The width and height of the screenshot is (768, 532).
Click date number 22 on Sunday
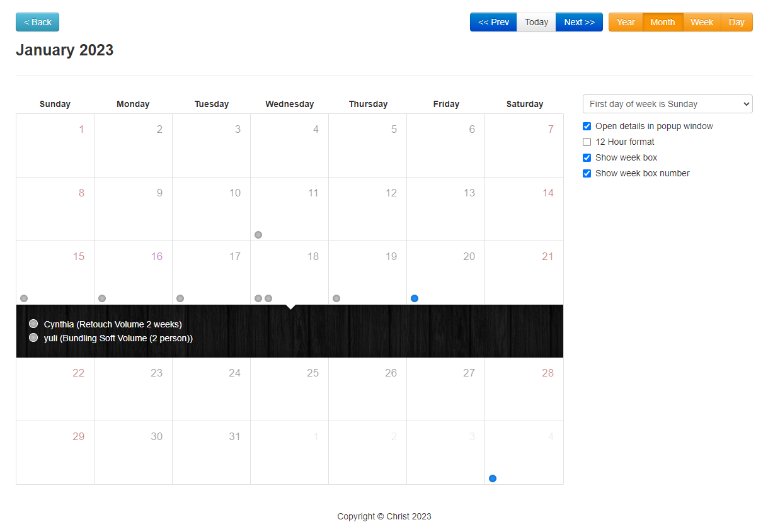tap(78, 373)
